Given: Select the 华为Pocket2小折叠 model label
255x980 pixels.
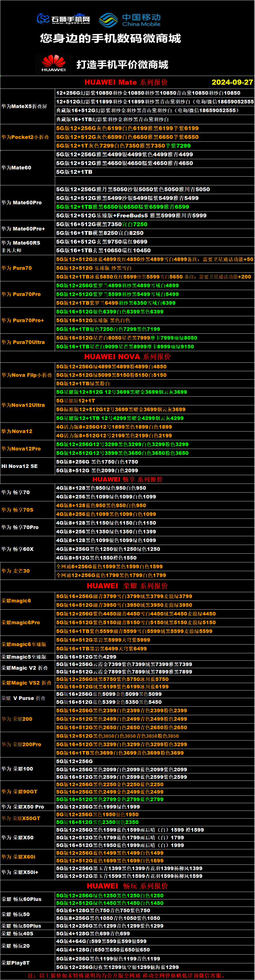Looking at the screenshot, I should 25,137.
